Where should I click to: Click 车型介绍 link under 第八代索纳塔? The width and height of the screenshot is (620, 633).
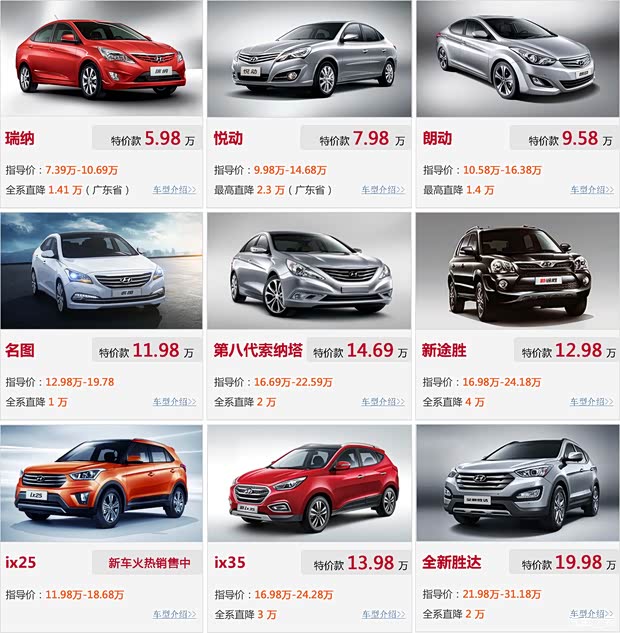coord(383,402)
